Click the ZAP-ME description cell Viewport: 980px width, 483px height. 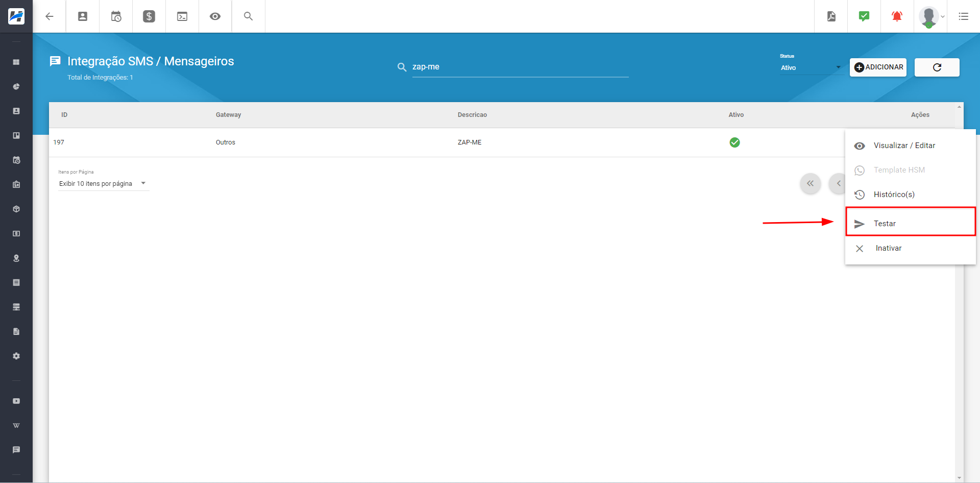click(470, 142)
